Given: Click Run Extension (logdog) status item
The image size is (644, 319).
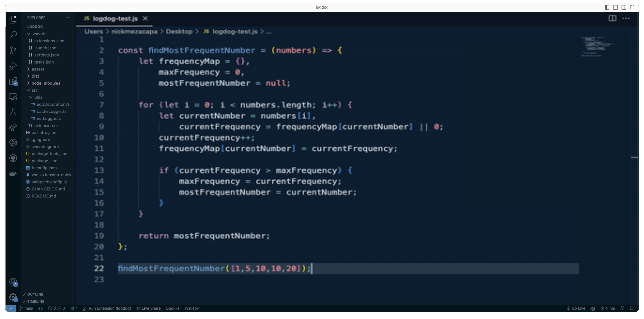Looking at the screenshot, I should 107,308.
